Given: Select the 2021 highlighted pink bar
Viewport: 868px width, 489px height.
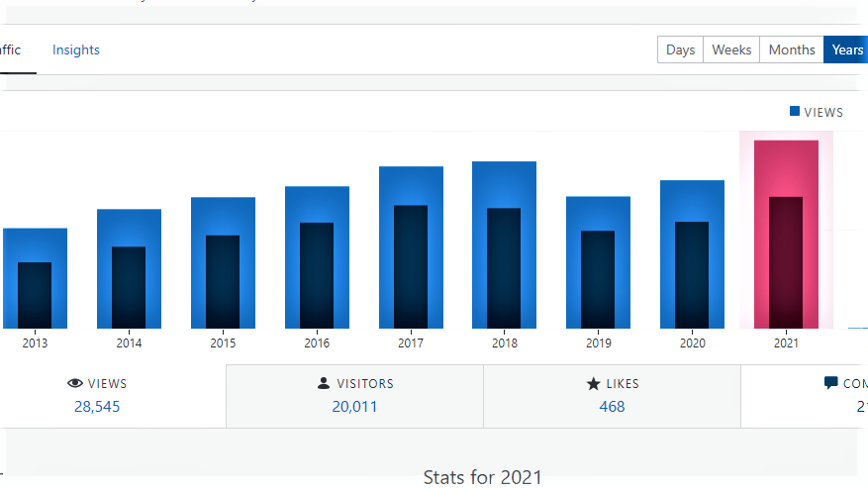Looking at the screenshot, I should (786, 235).
